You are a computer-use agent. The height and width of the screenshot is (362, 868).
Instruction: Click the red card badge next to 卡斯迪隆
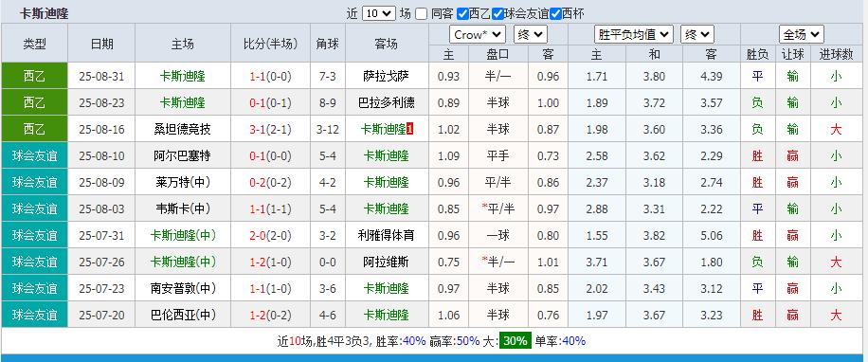point(409,129)
